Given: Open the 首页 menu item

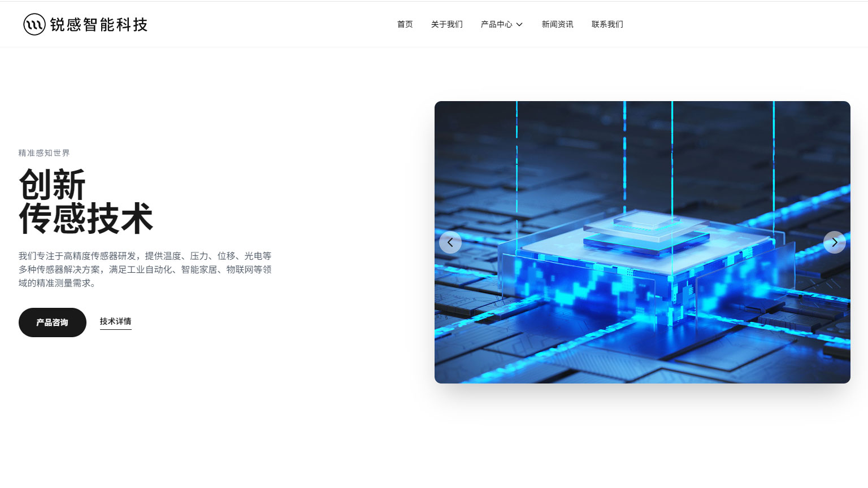Looking at the screenshot, I should [405, 24].
